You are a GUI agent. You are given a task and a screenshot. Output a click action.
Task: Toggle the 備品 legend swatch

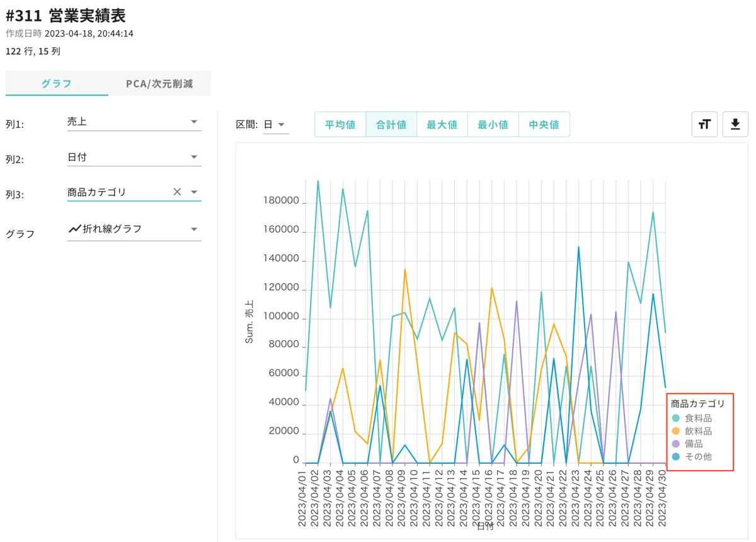[676, 444]
